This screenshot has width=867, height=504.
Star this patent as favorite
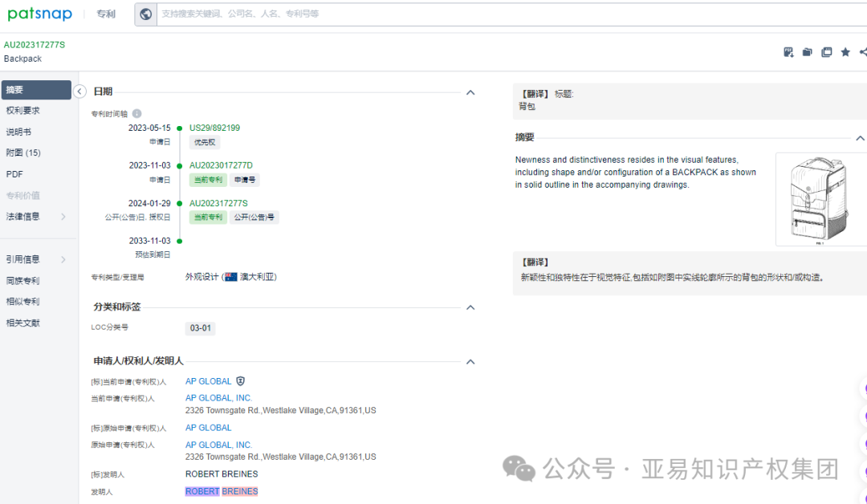pos(845,52)
